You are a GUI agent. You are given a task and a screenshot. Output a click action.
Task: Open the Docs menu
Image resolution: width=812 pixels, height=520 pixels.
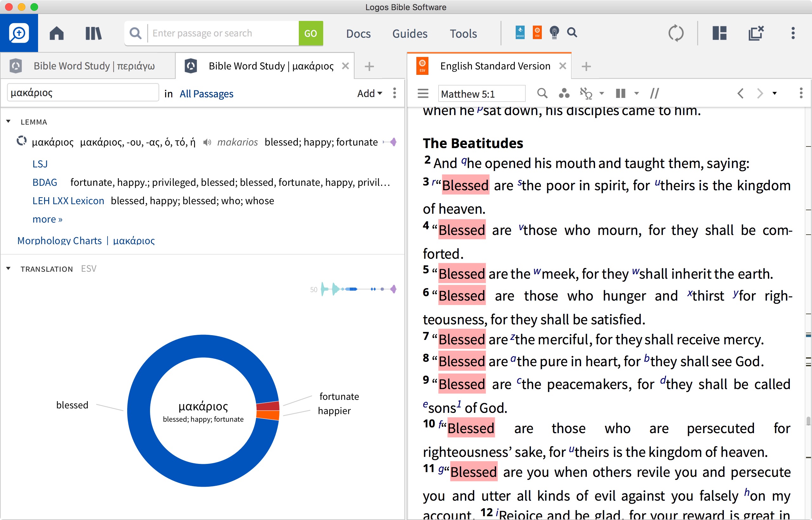[358, 33]
